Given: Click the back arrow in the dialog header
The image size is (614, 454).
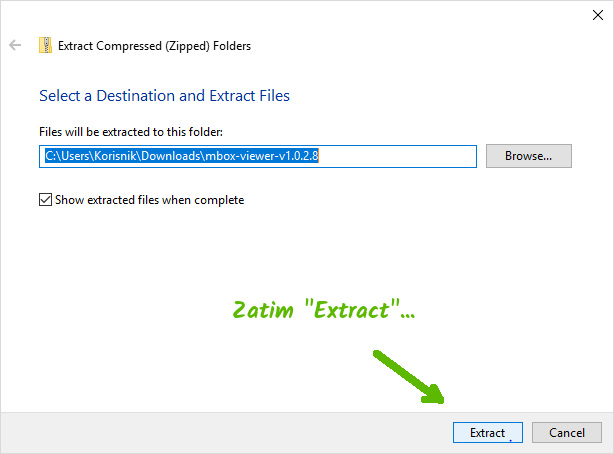Looking at the screenshot, I should 15,45.
